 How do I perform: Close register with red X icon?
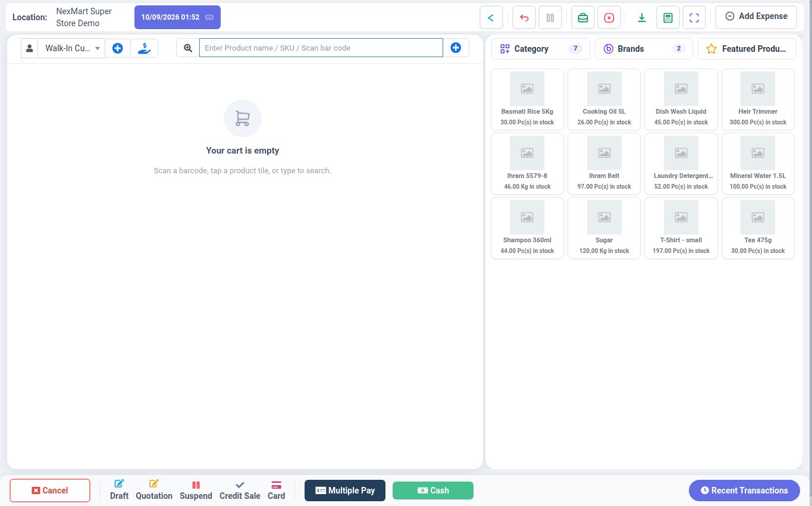[x=609, y=17]
